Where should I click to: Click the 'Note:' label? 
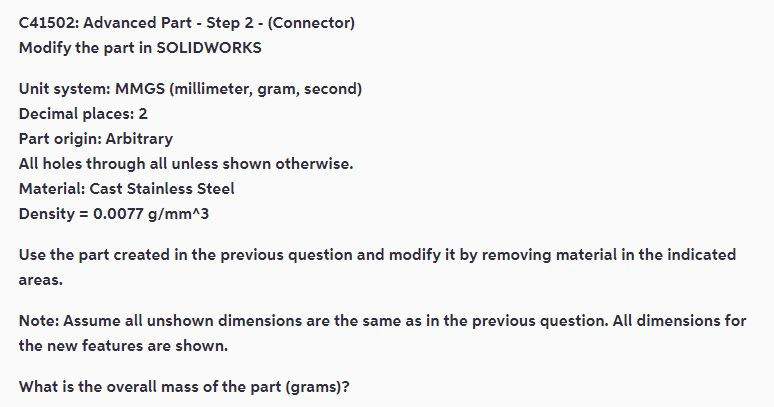click(x=39, y=321)
